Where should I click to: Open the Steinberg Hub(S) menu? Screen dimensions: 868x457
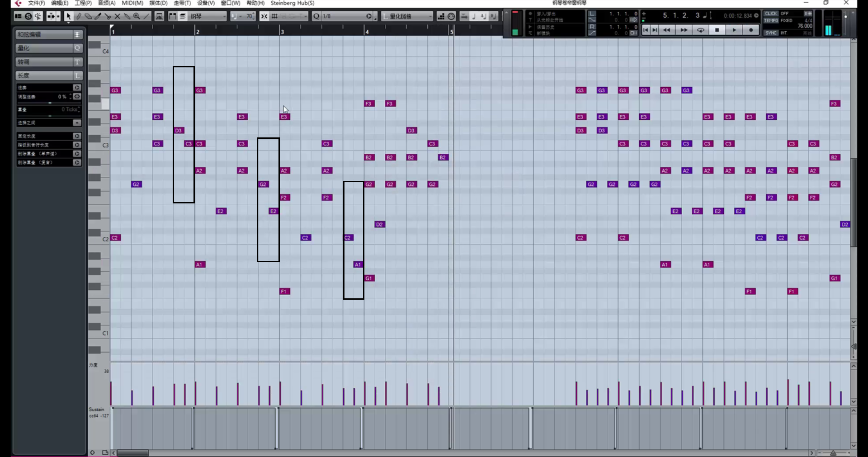292,3
